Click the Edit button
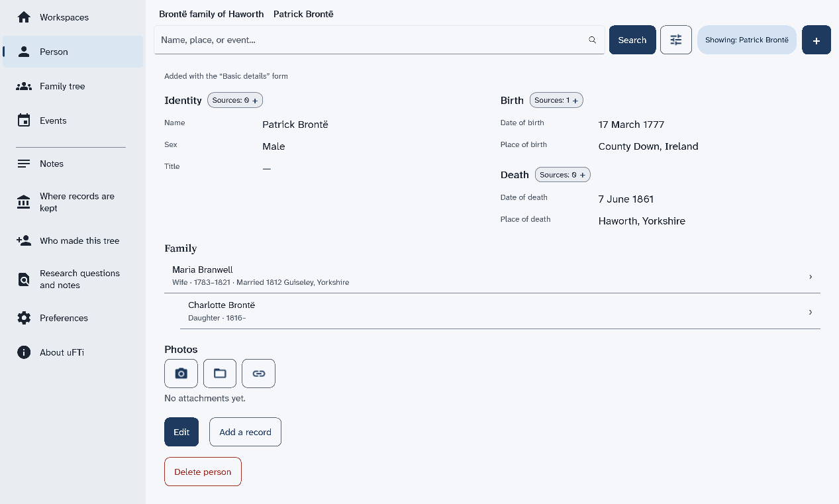The width and height of the screenshot is (839, 504). click(x=181, y=432)
